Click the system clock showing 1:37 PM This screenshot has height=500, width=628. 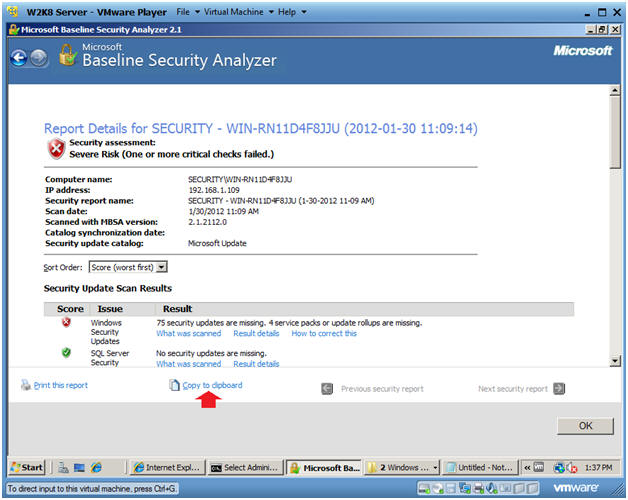click(598, 468)
